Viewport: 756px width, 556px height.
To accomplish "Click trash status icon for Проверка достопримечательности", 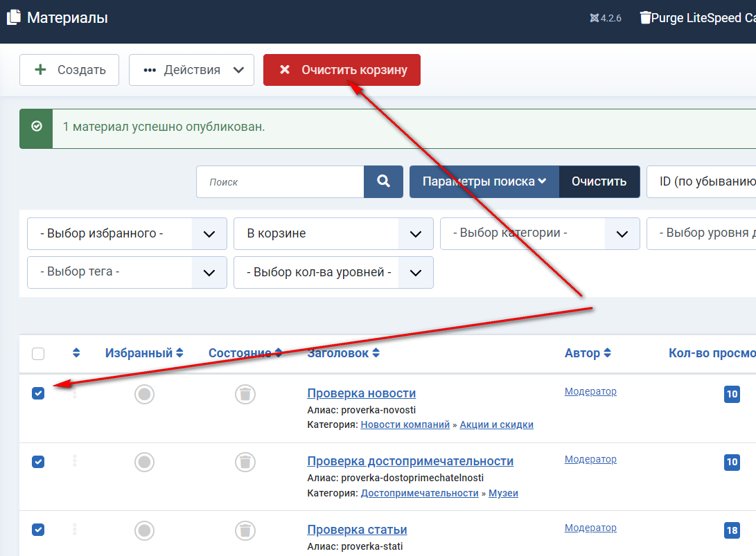I will point(245,462).
